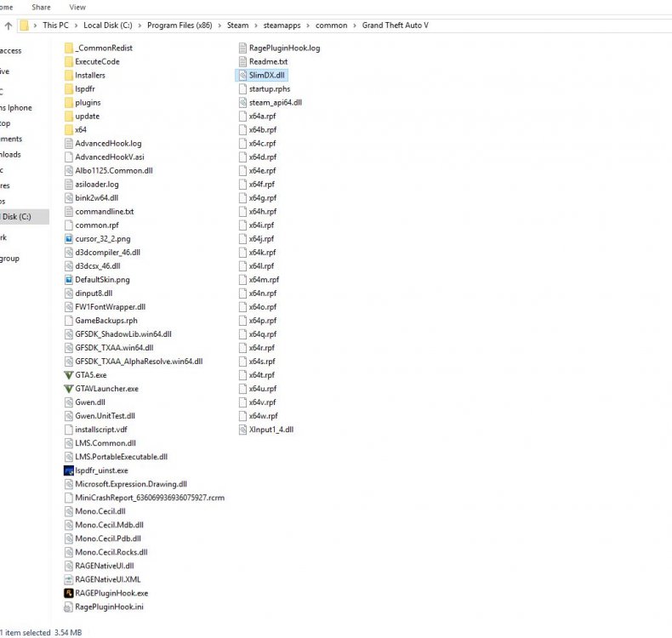
Task: Expand the chevron after common breadcrumb
Action: click(355, 26)
